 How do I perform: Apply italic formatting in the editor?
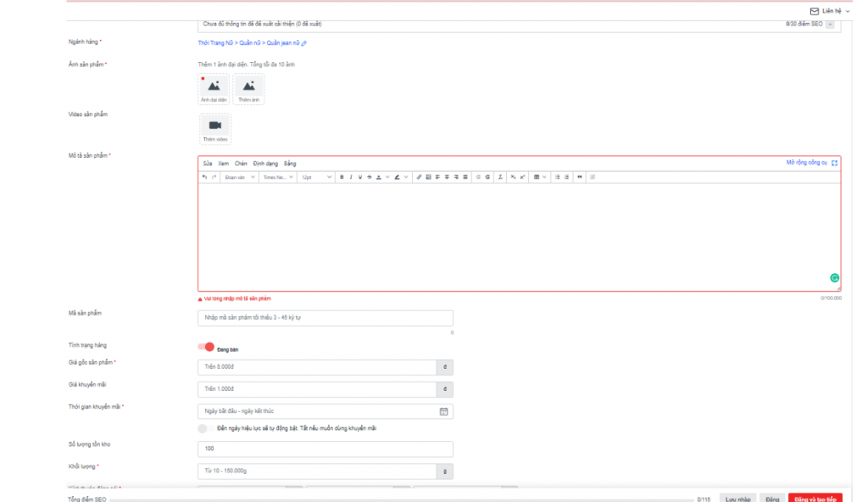(351, 177)
